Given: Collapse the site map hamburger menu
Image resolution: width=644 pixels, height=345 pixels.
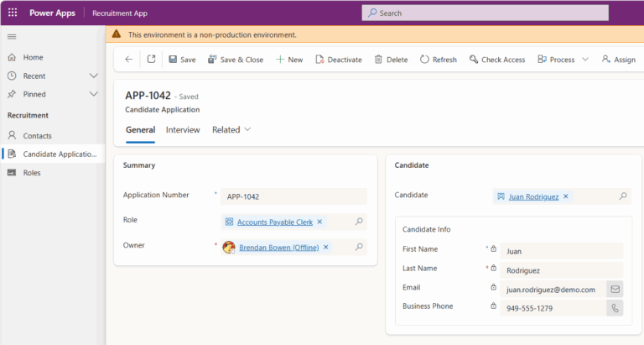Looking at the screenshot, I should pos(12,37).
